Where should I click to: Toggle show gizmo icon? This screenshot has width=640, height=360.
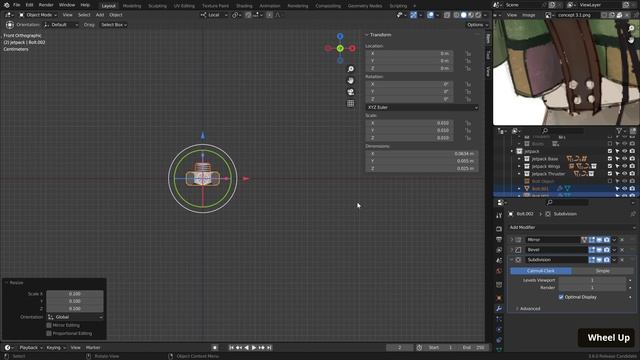[413, 15]
